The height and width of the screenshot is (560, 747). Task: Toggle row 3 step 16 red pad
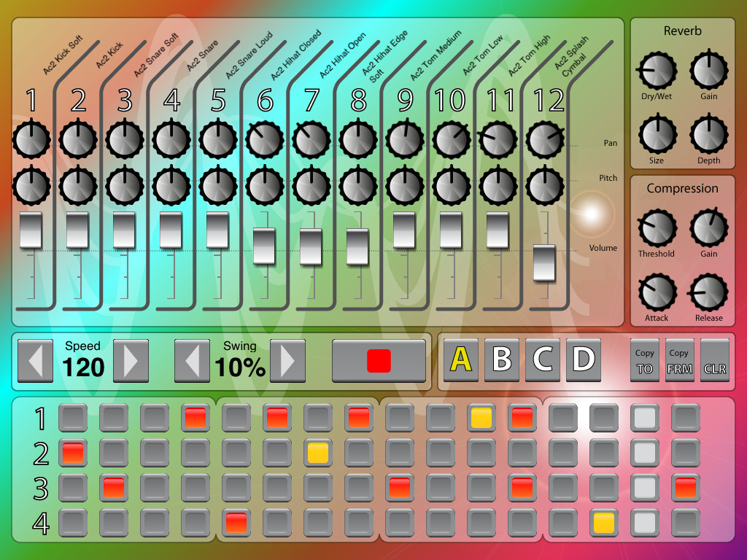point(686,488)
